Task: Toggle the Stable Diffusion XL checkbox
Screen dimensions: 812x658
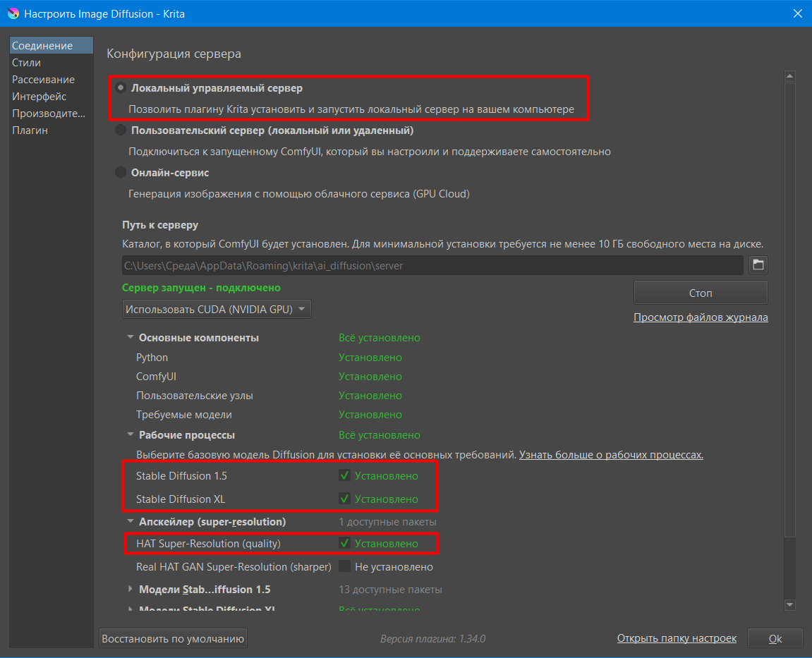Action: (x=345, y=499)
